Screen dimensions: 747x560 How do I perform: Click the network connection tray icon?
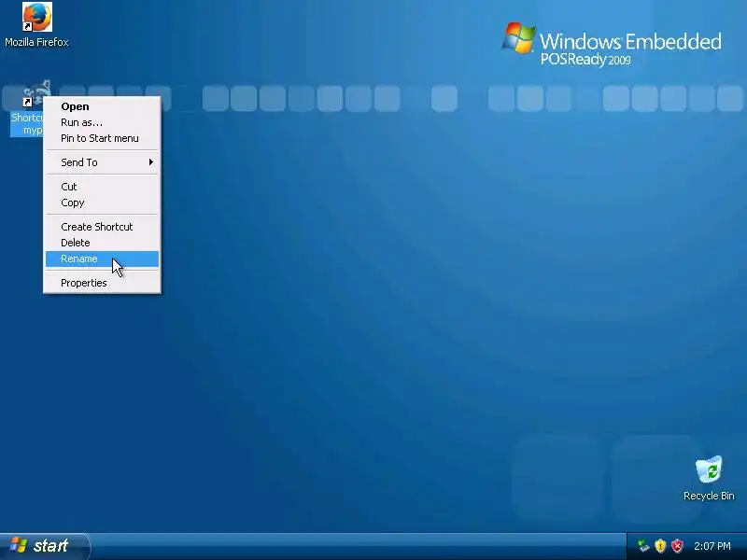coord(643,546)
